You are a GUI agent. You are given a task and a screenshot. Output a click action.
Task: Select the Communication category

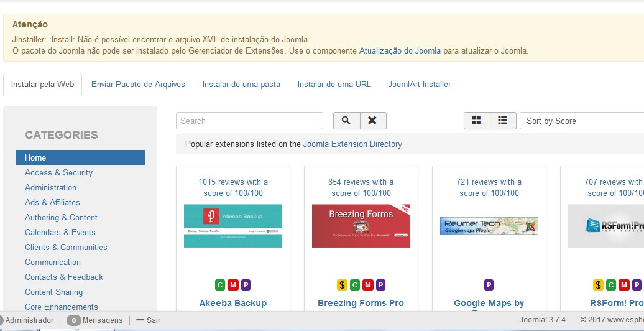[53, 262]
